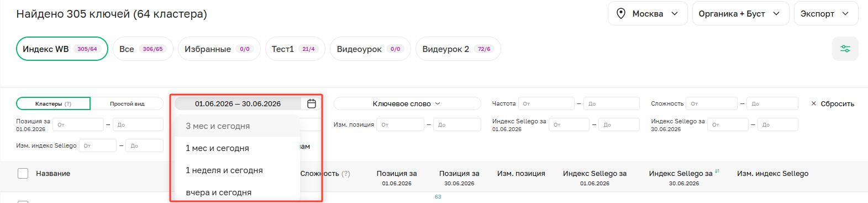Click Изм. индекс Sellego До field
This screenshot has height=203, width=868.
pyautogui.click(x=145, y=145)
